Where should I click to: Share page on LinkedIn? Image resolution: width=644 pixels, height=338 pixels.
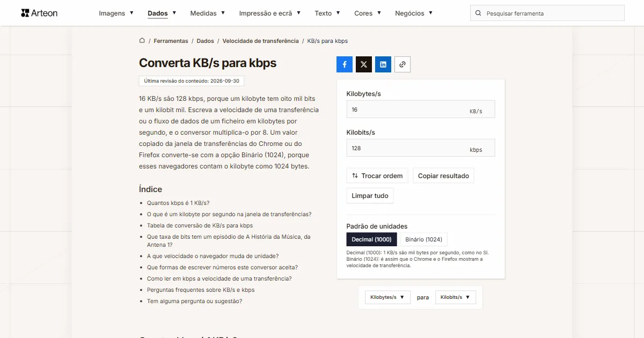383,64
